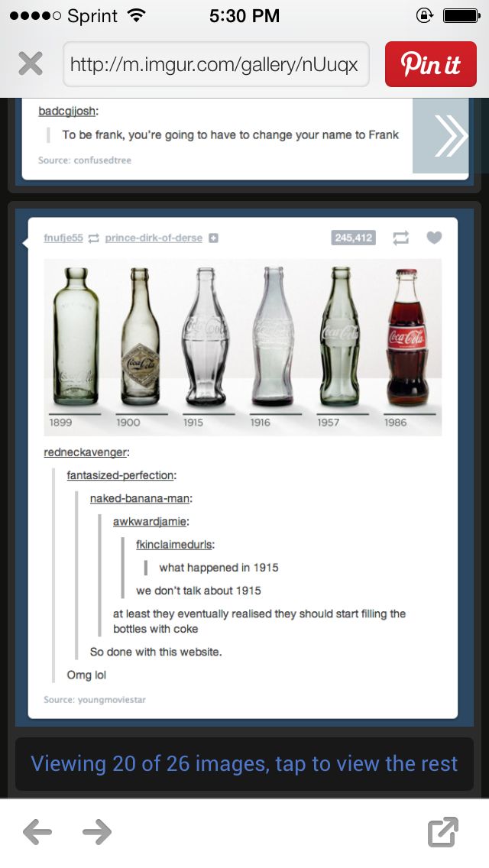
Task: Follow prince-dirk-of-derse via plus icon
Action: (213, 238)
